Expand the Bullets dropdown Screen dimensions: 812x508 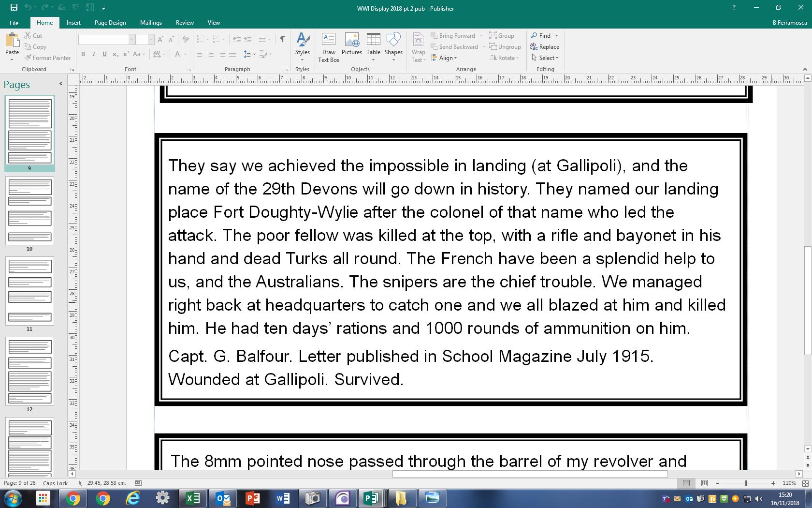click(x=207, y=39)
